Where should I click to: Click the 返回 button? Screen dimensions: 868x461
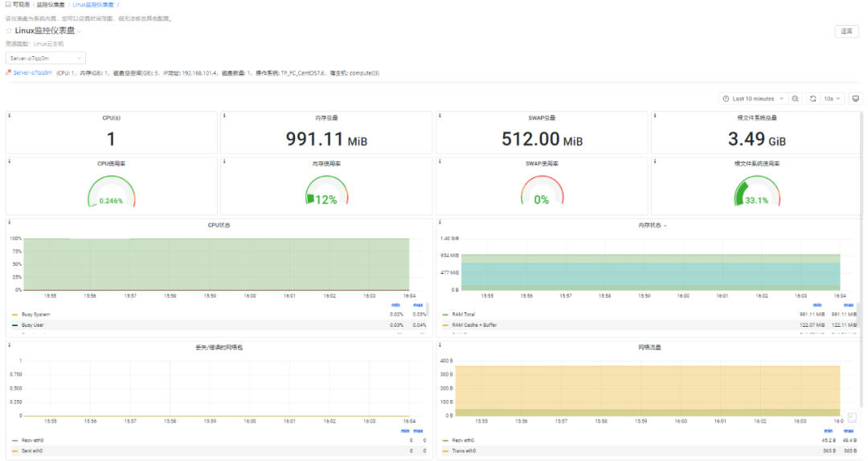pos(846,31)
